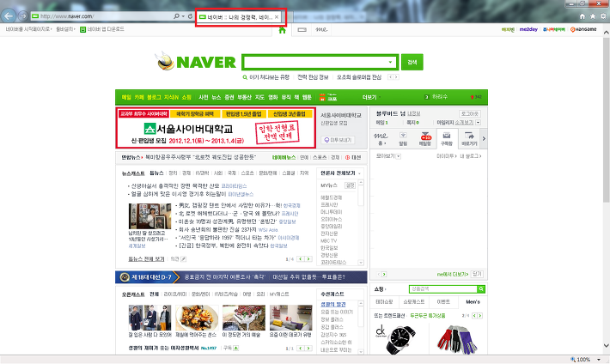Select the 쇼핑캐스트 tab in shopping box
The image size is (610, 364).
pos(413,302)
